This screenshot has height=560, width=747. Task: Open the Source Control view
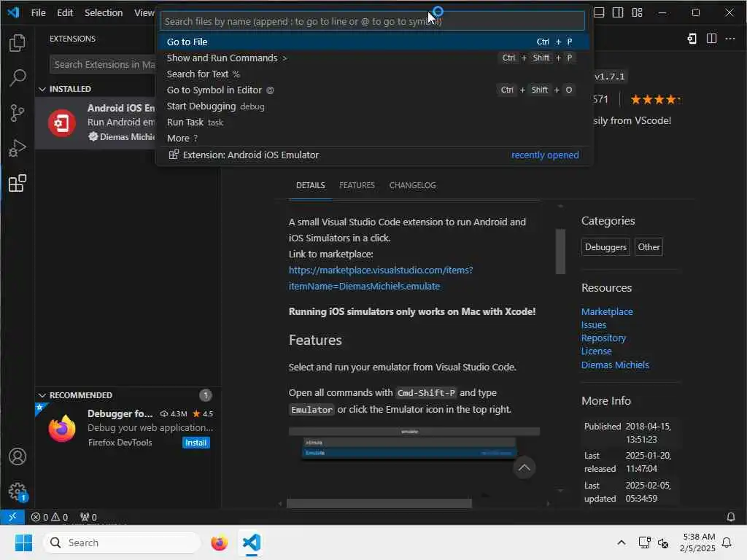18,113
